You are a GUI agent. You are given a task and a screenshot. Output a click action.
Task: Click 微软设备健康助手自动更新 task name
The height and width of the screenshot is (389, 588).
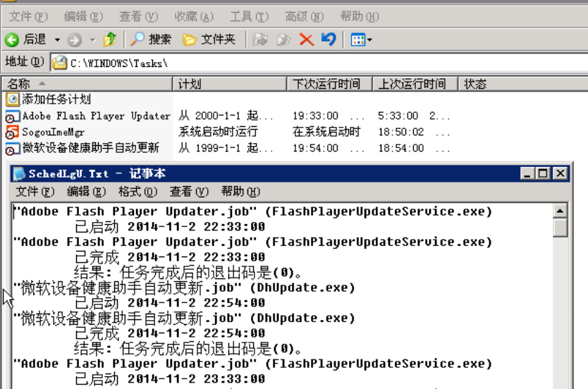click(x=91, y=148)
